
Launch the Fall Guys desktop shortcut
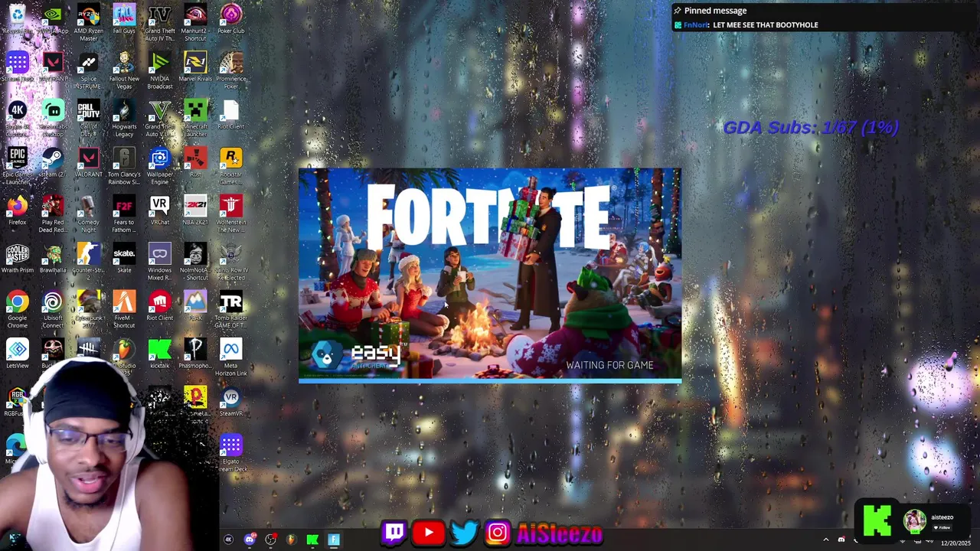[x=124, y=20]
